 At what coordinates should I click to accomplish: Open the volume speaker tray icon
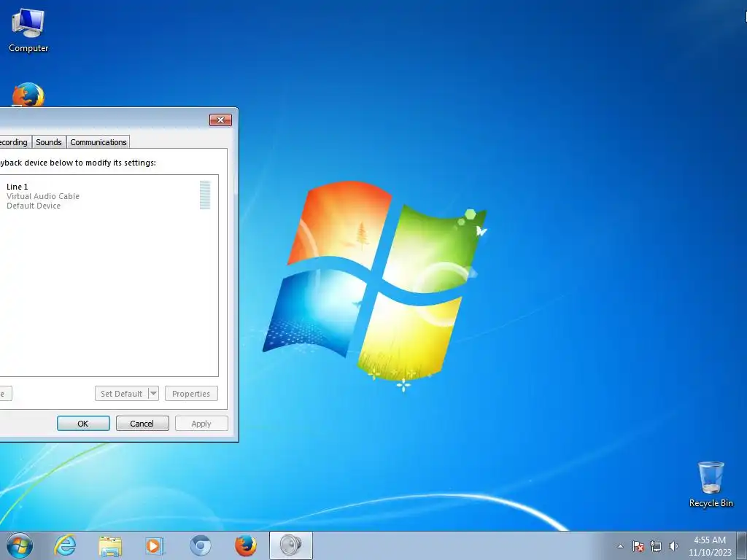673,546
